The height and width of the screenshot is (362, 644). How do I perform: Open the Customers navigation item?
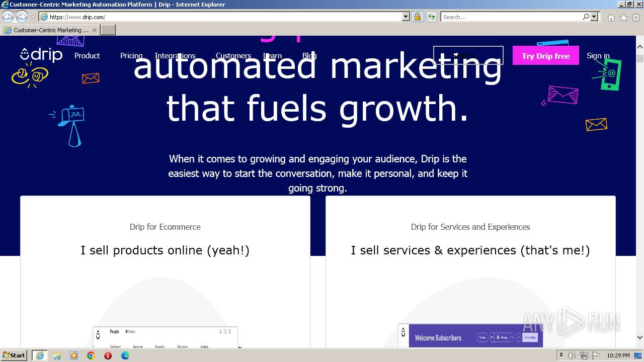point(233,56)
